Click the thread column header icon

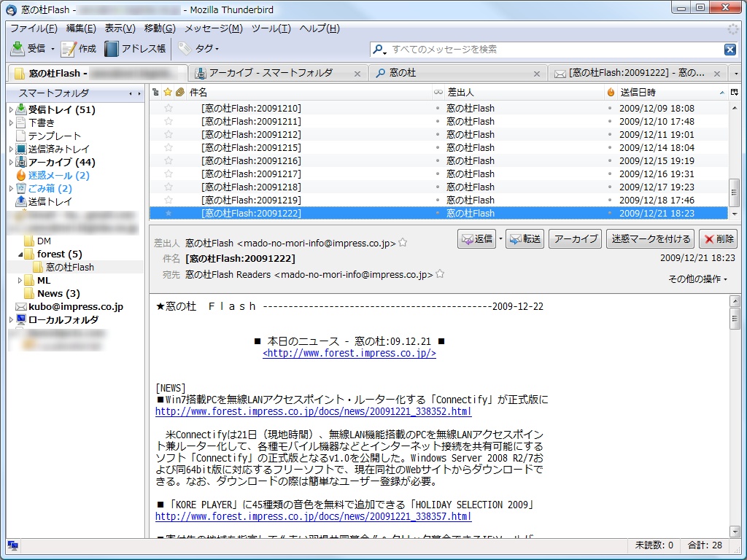click(x=156, y=93)
